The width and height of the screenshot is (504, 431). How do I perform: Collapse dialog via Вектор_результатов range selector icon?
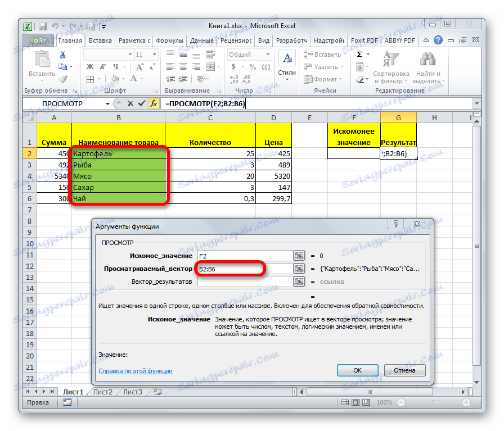click(299, 282)
